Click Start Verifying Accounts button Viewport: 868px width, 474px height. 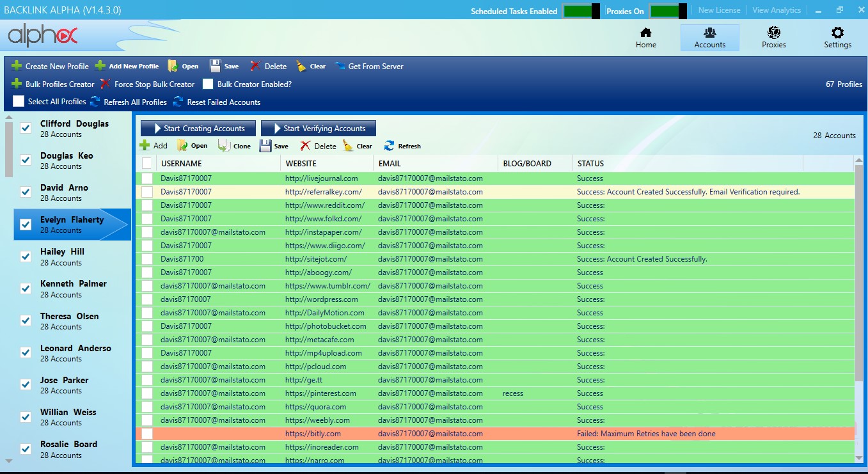(319, 129)
